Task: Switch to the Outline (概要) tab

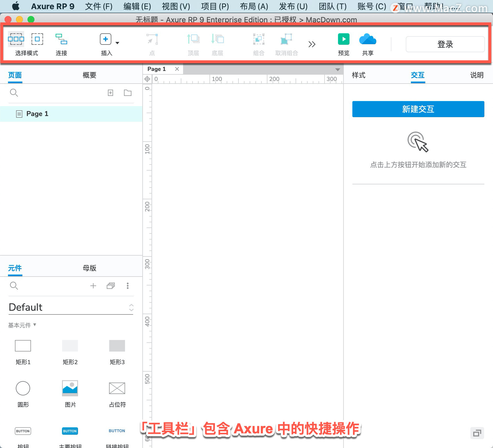Action: tap(90, 75)
